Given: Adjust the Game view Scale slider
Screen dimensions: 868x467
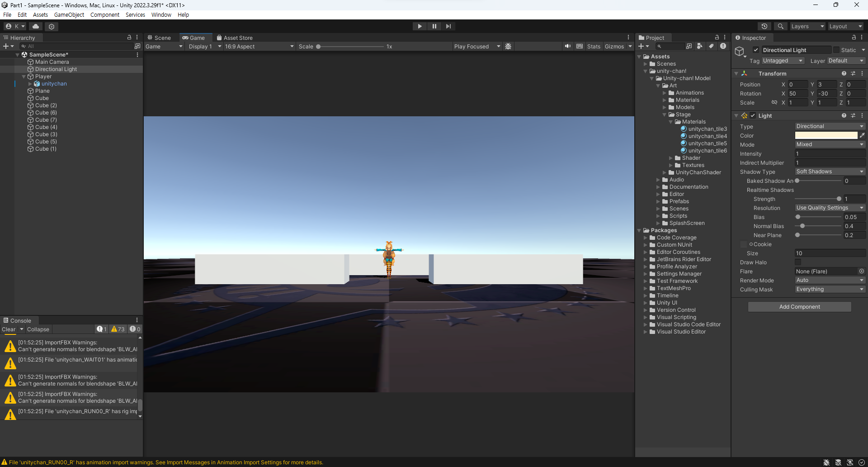Looking at the screenshot, I should point(350,46).
